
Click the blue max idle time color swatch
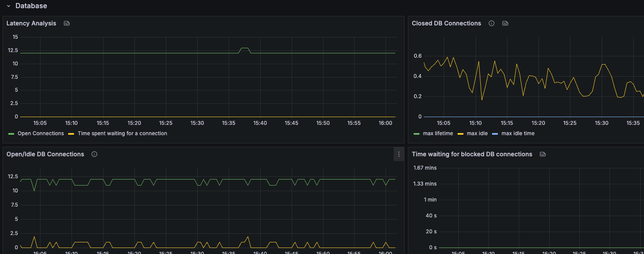click(x=495, y=133)
